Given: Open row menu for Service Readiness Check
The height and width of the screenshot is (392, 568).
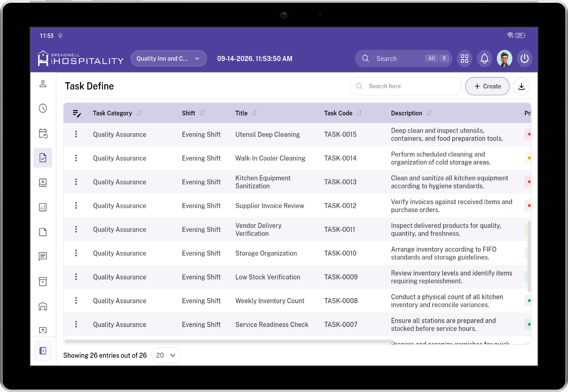Looking at the screenshot, I should point(76,325).
